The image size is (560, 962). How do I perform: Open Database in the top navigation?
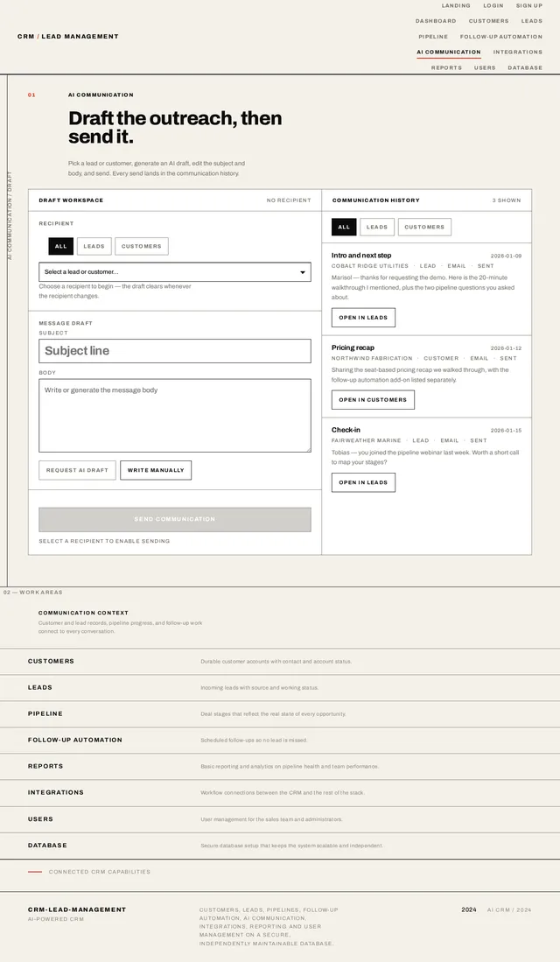point(525,68)
